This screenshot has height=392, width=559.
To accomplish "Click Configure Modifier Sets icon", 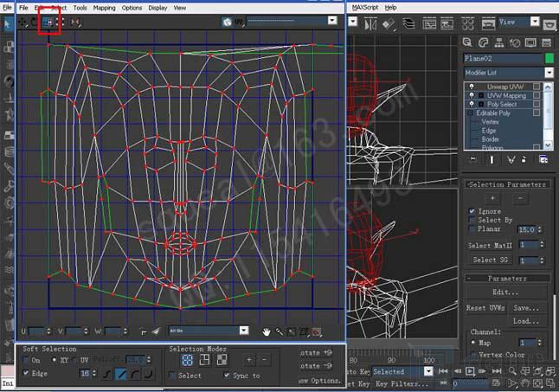I will (543, 159).
